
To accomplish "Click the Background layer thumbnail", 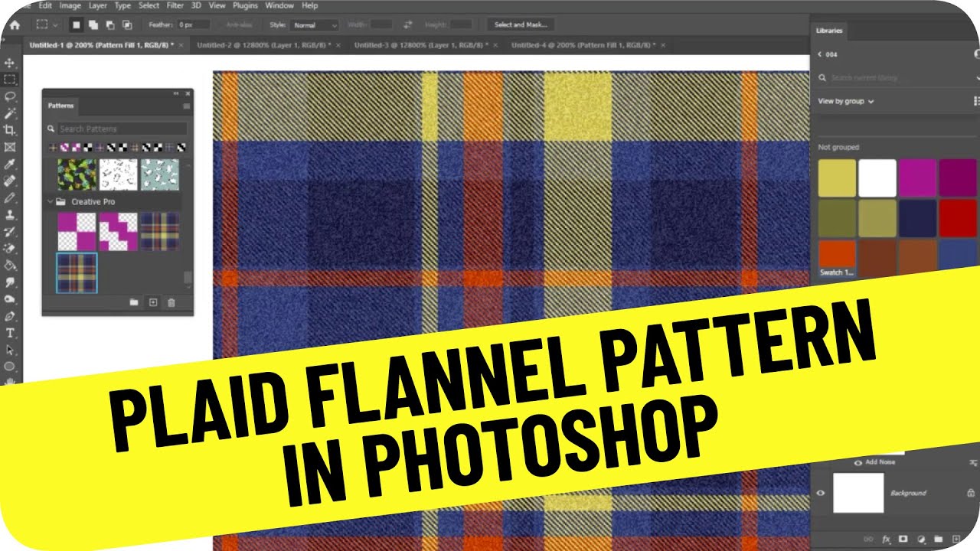I will pyautogui.click(x=858, y=493).
